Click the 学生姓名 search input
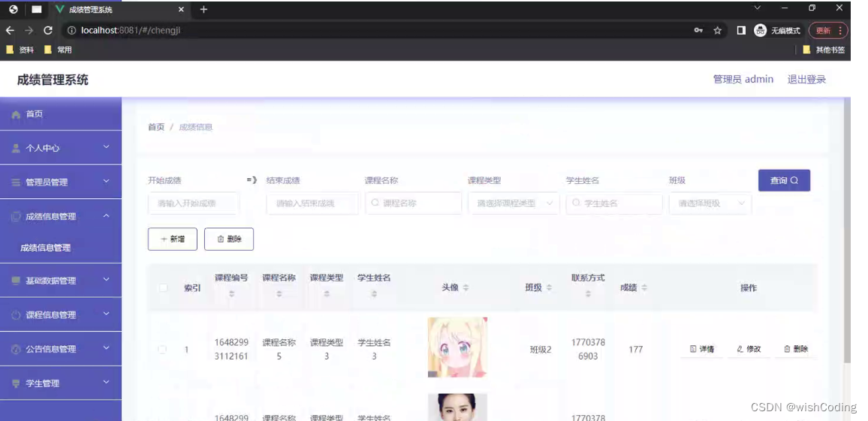 pos(614,203)
